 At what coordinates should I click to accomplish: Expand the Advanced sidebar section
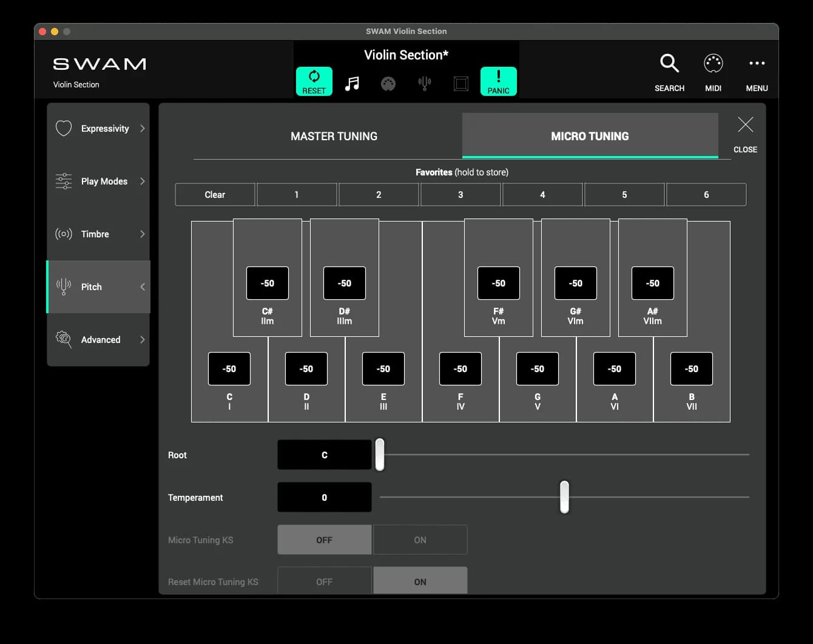[98, 340]
